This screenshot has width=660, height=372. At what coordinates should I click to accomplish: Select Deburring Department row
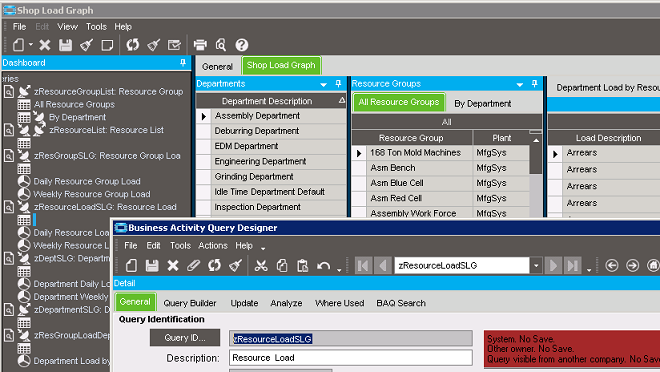point(271,131)
